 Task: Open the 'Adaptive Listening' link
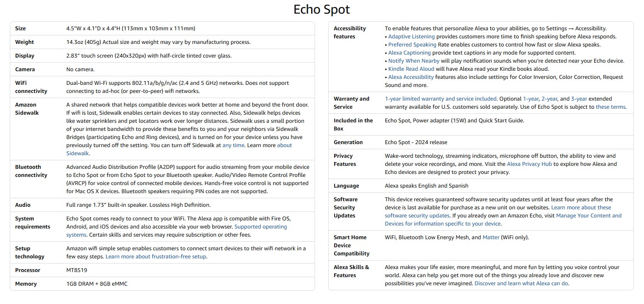point(411,36)
